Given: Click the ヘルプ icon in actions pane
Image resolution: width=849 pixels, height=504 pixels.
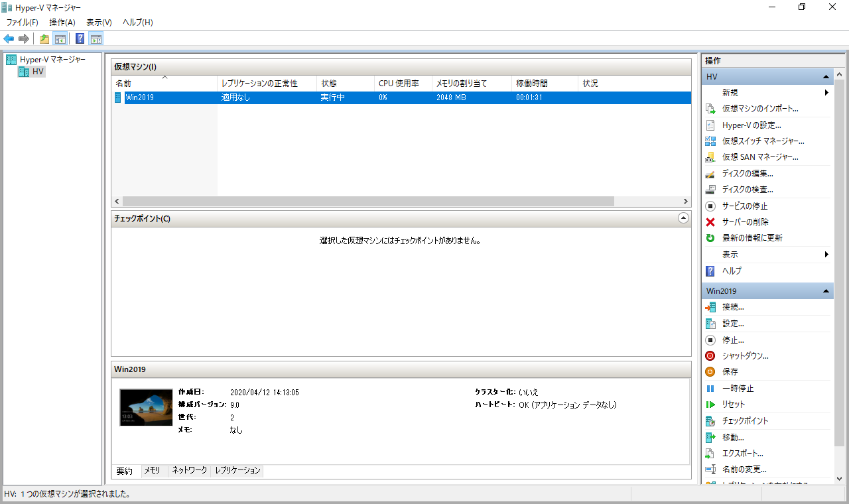Looking at the screenshot, I should (x=710, y=271).
